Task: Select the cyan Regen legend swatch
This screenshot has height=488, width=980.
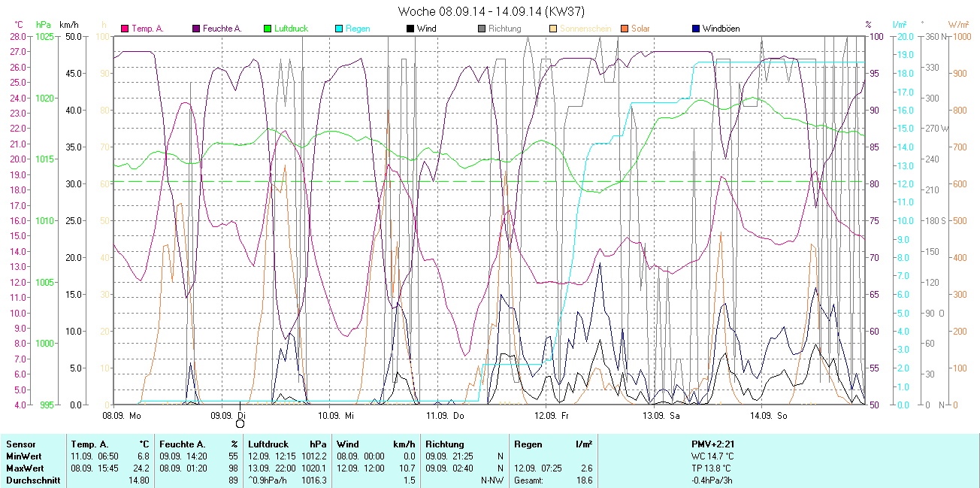Action: pyautogui.click(x=339, y=29)
